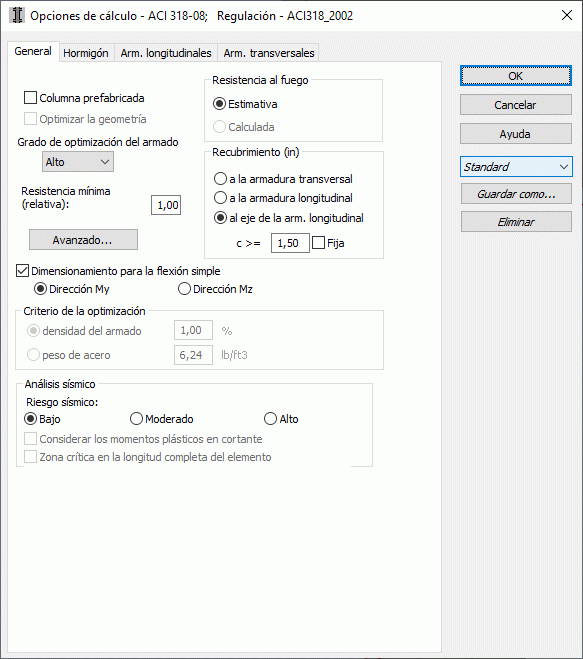Open the Alto optimization degree dropdown
The height and width of the screenshot is (659, 583).
pyautogui.click(x=78, y=162)
